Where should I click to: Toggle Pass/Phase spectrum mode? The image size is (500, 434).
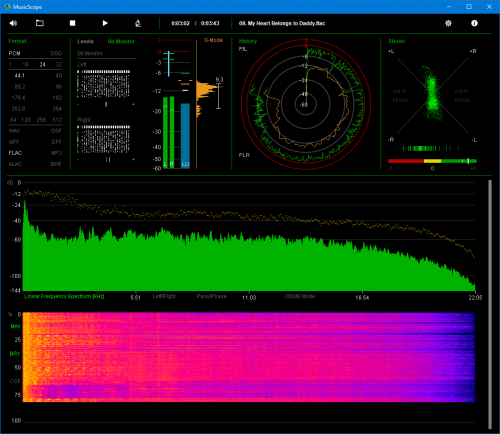pyautogui.click(x=211, y=296)
